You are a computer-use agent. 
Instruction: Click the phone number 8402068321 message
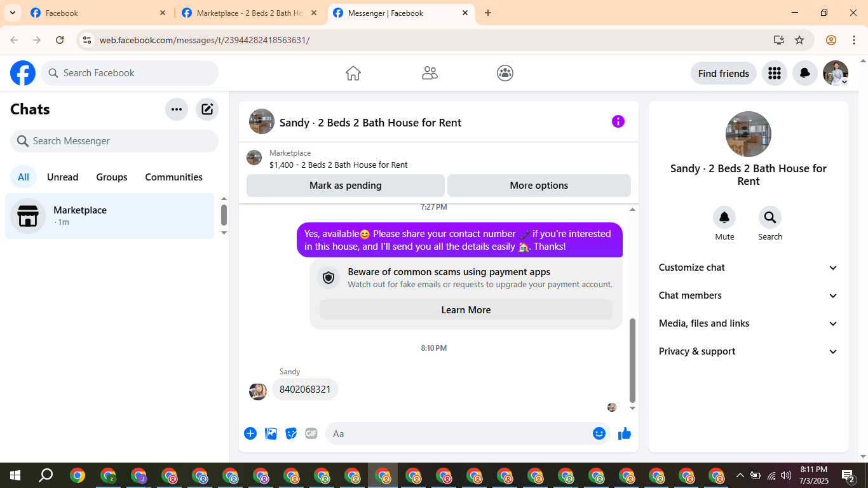(305, 390)
